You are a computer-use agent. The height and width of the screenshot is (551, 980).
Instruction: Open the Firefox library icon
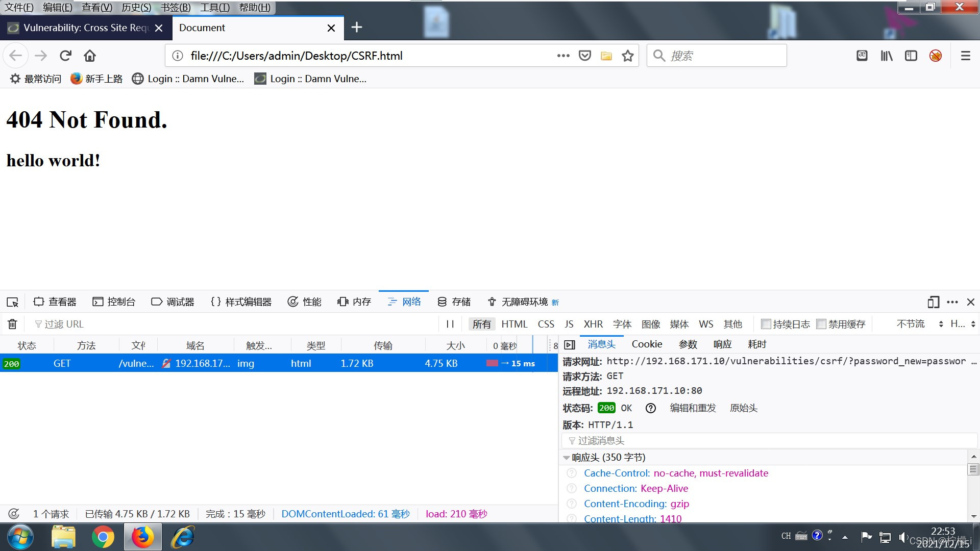pyautogui.click(x=887, y=56)
